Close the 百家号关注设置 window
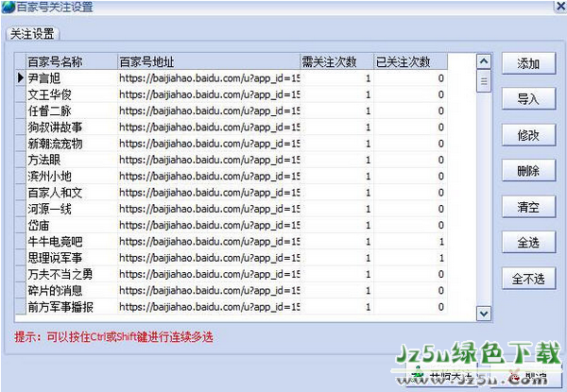This screenshot has height=392, width=567. [x=560, y=7]
